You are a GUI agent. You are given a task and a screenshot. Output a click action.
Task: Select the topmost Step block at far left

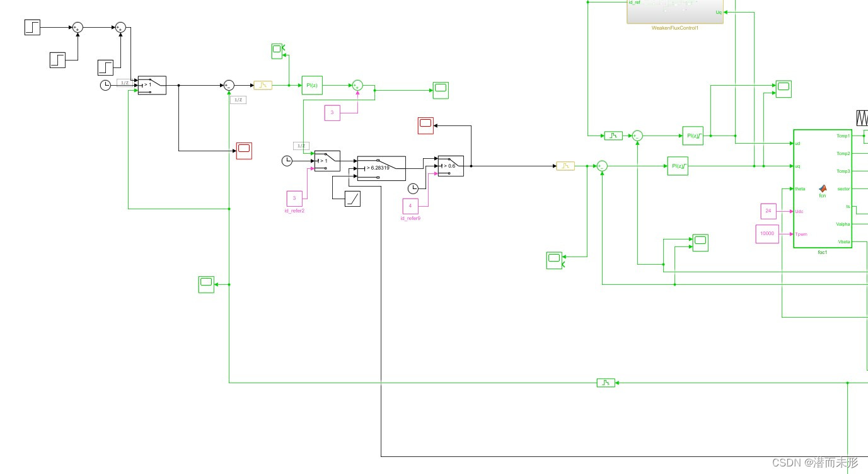32,27
